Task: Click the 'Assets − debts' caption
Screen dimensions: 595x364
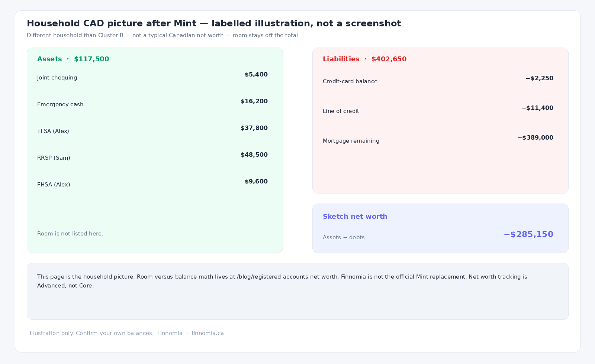Action: [344, 237]
